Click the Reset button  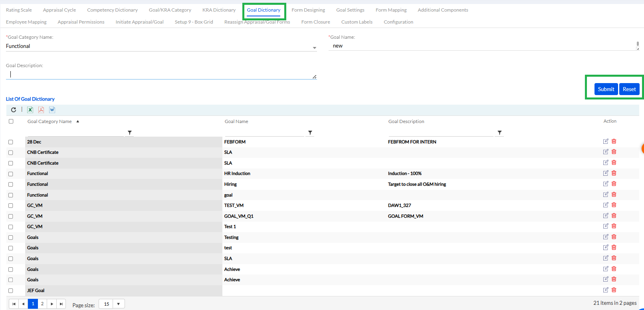click(x=629, y=89)
